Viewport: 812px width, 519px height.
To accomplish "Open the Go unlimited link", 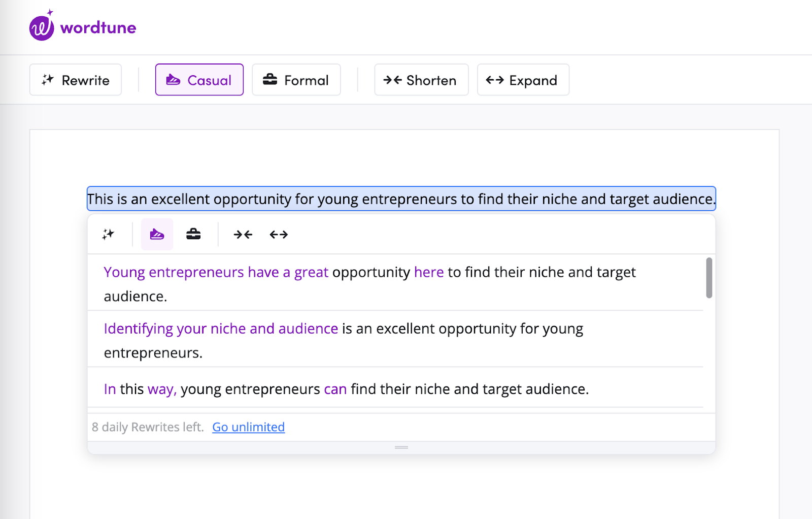I will point(248,427).
